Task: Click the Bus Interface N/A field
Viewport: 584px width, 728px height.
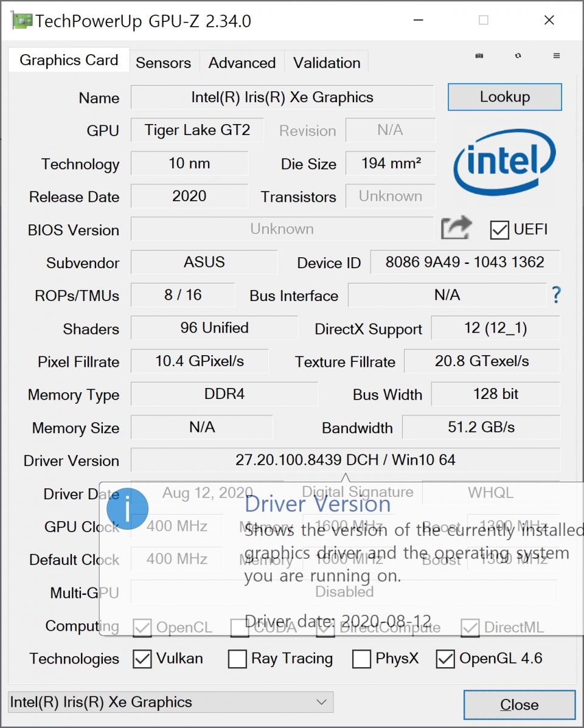Action: [x=447, y=295]
